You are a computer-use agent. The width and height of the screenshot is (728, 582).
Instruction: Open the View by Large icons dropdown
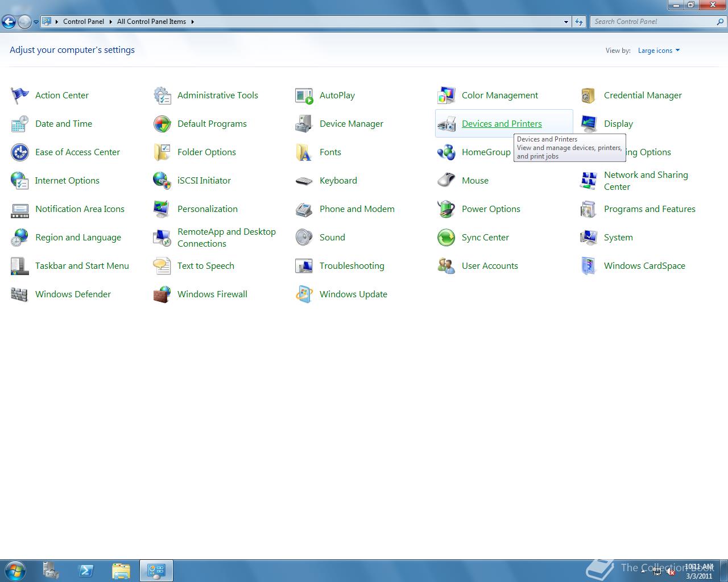[659, 51]
